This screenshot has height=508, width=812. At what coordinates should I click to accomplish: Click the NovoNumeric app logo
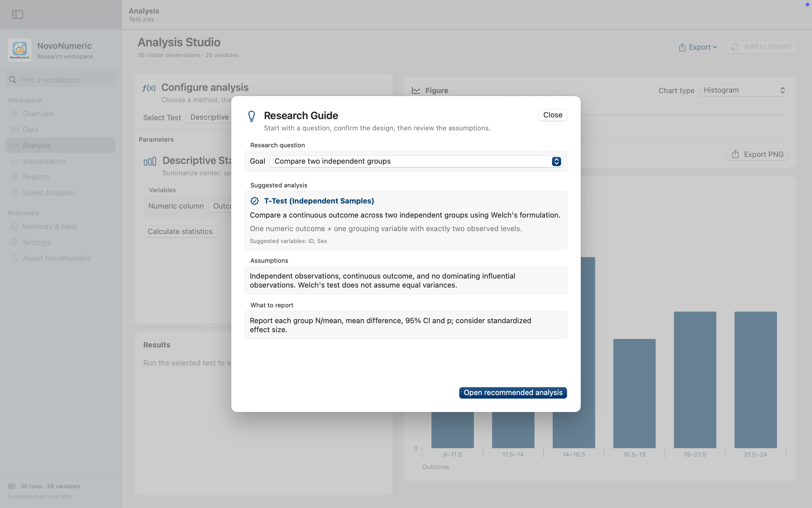[x=20, y=50]
